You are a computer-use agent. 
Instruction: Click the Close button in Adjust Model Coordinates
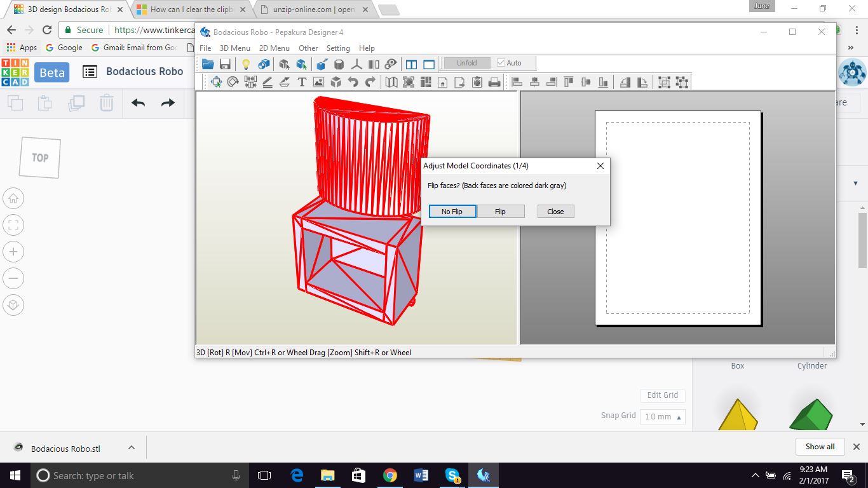click(x=555, y=212)
